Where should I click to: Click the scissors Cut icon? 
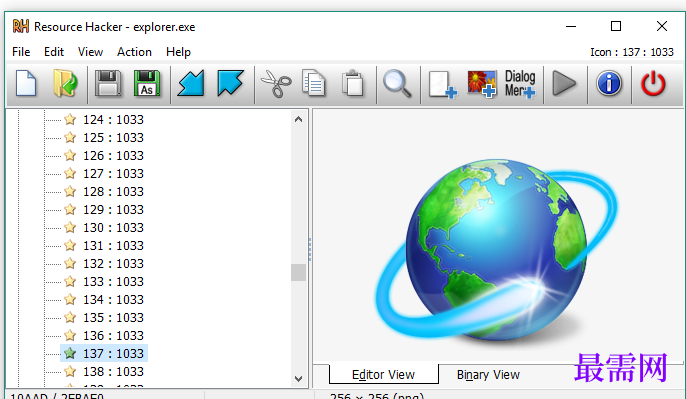(x=276, y=83)
